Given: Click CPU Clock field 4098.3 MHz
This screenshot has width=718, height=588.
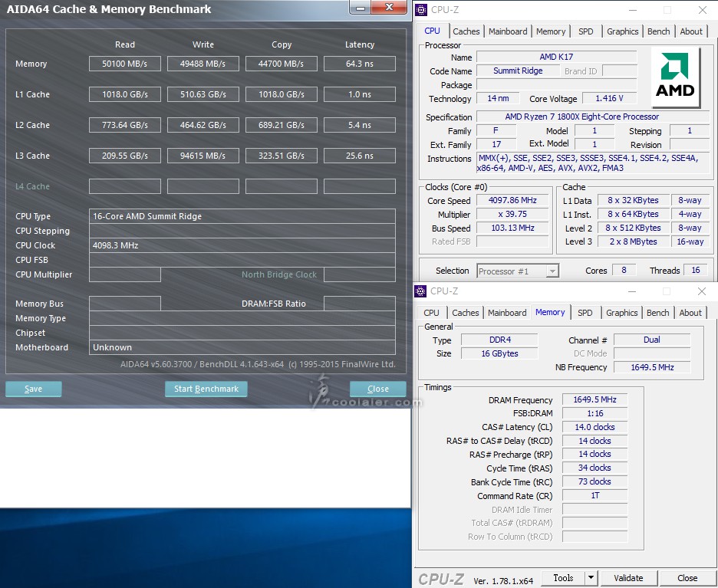Looking at the screenshot, I should (x=242, y=245).
